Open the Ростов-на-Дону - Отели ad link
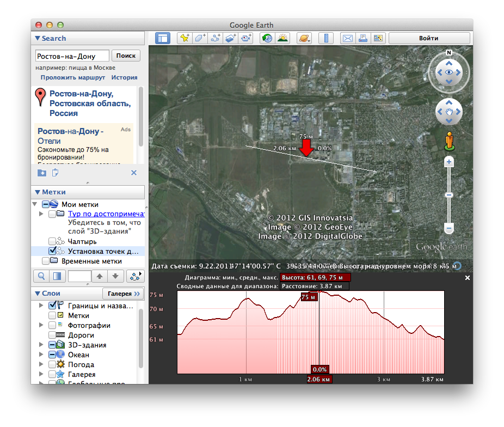504x427 pixels. [71, 136]
